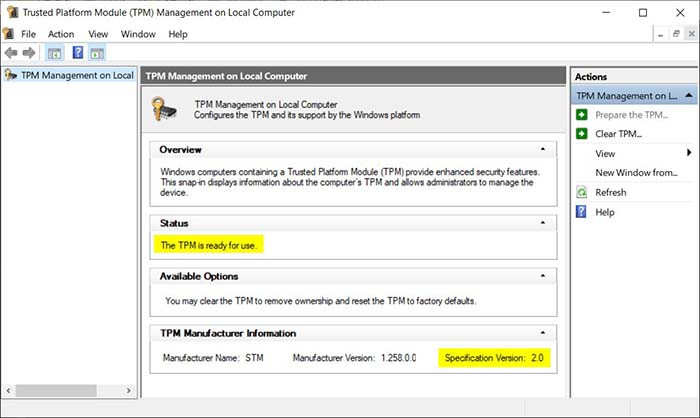Click the blue Help icon in the toolbar
This screenshot has width=700, height=418.
tap(77, 53)
